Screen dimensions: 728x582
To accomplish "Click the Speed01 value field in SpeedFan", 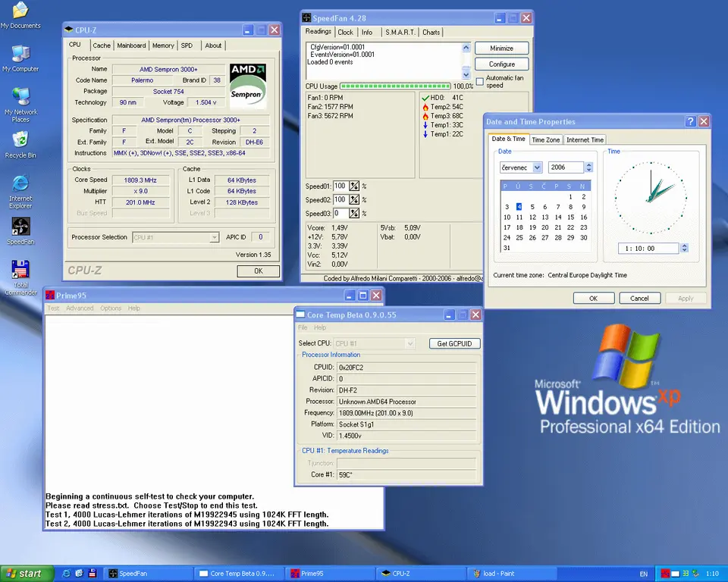I will pos(340,186).
